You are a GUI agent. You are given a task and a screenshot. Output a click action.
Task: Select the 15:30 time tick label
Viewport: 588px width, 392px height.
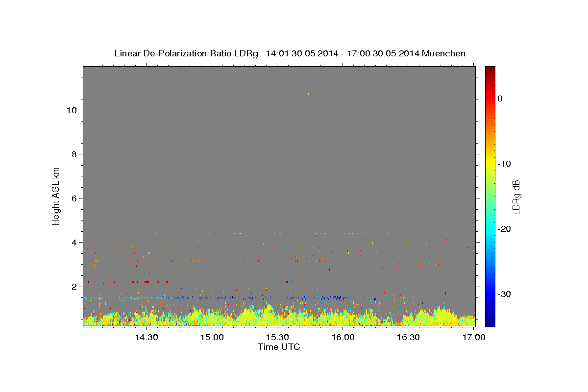[277, 337]
